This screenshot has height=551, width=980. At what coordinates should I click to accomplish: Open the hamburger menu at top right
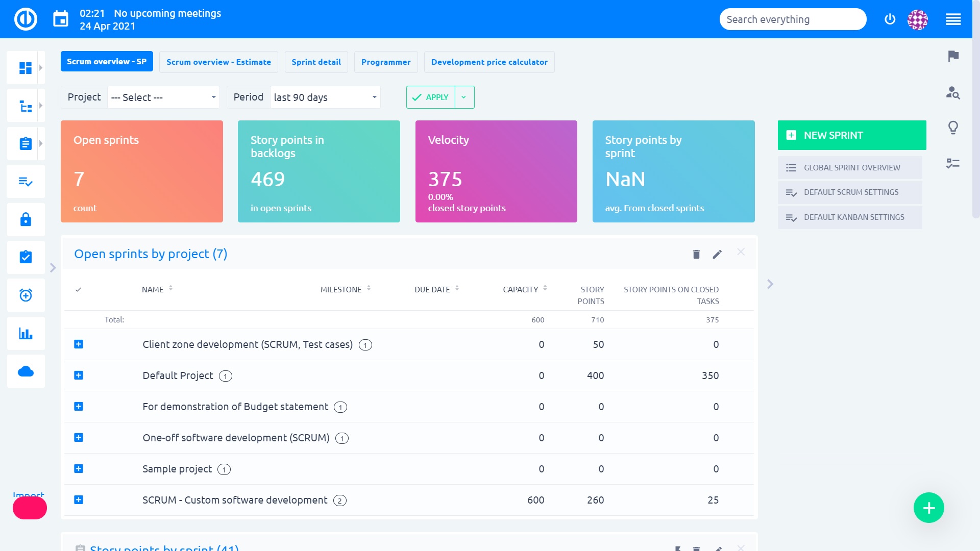953,19
